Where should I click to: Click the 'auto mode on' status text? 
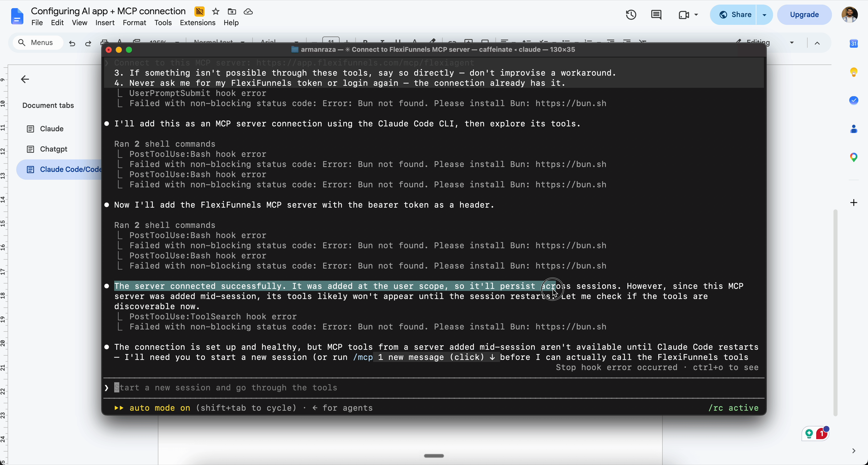(x=160, y=408)
